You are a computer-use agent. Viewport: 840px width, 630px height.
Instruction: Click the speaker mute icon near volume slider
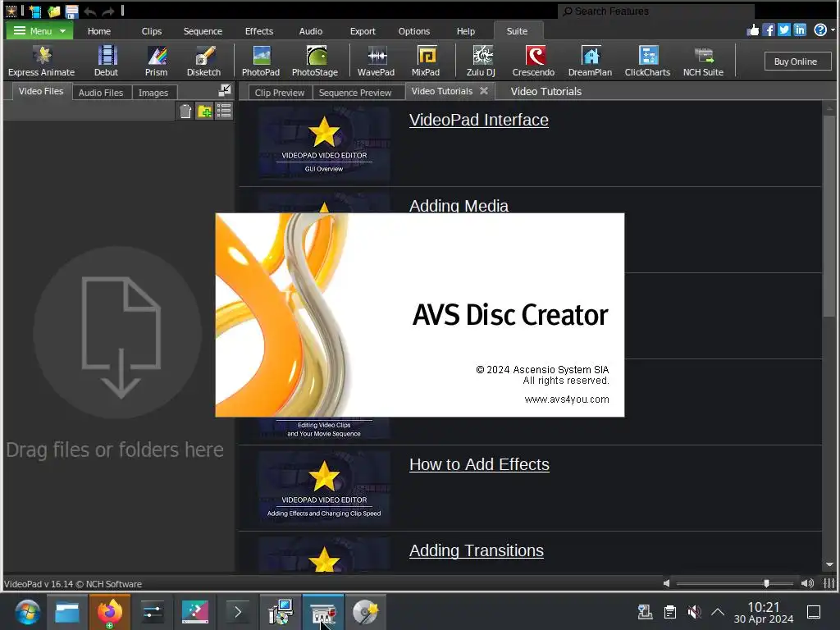(666, 583)
